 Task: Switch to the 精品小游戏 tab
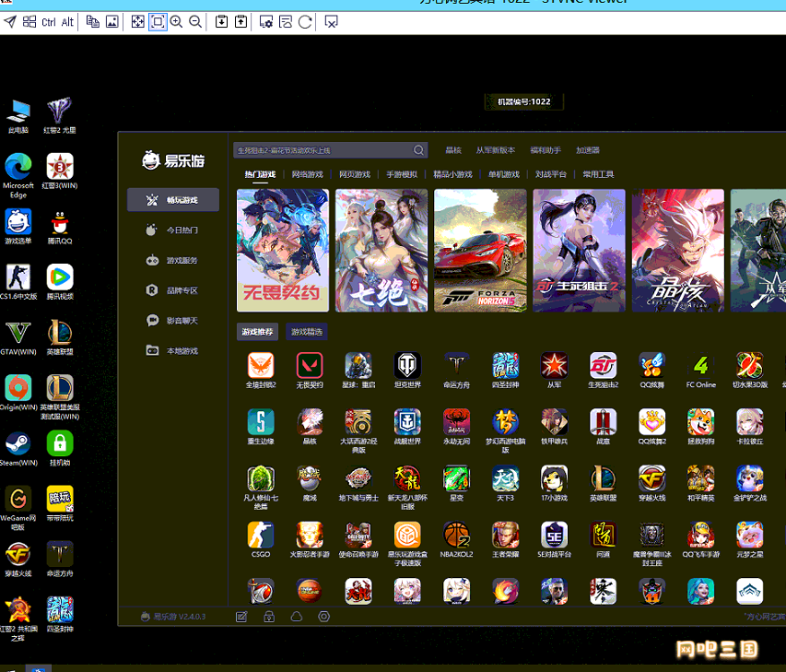pos(452,174)
